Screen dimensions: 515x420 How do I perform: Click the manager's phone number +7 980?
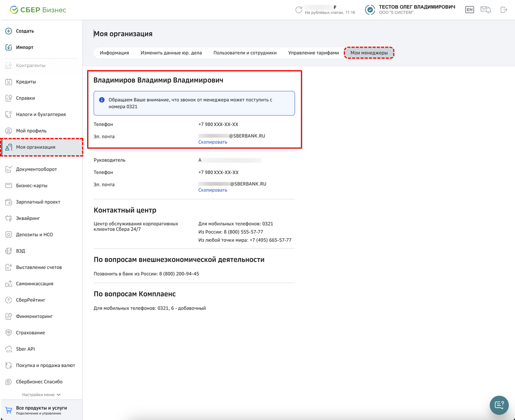tap(218, 124)
